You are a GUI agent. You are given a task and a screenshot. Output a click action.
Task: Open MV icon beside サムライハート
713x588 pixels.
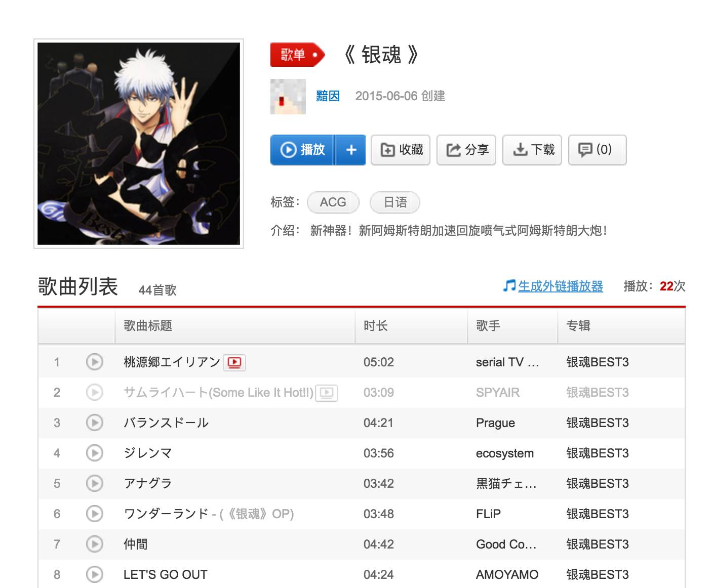(327, 393)
